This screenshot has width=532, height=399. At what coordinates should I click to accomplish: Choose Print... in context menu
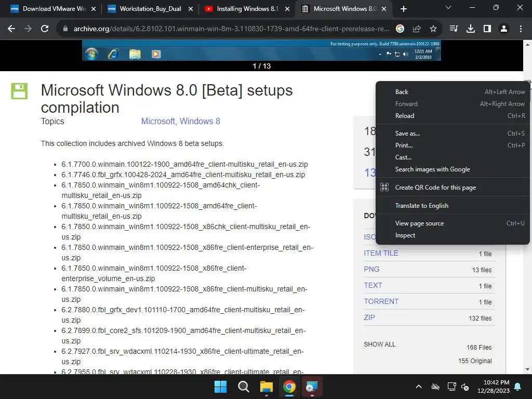click(x=453, y=145)
